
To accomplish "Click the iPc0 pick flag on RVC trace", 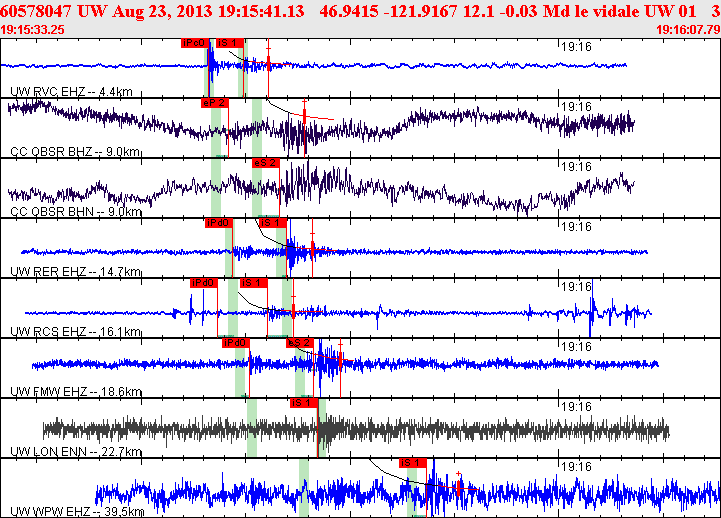I will tap(195, 43).
